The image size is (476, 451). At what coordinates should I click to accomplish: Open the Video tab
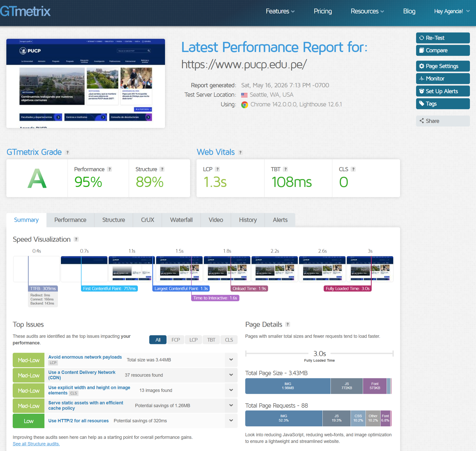(216, 220)
